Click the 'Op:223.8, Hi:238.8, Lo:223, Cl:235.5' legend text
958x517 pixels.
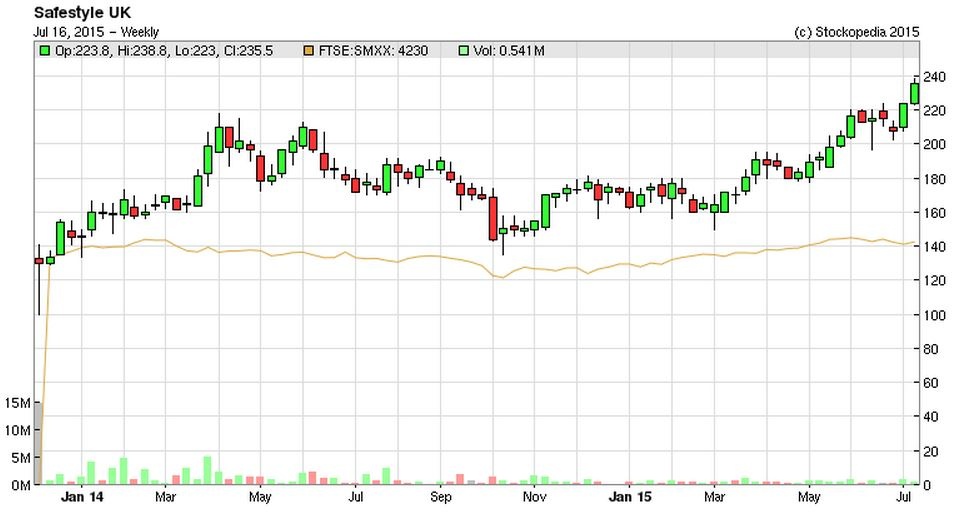[164, 51]
